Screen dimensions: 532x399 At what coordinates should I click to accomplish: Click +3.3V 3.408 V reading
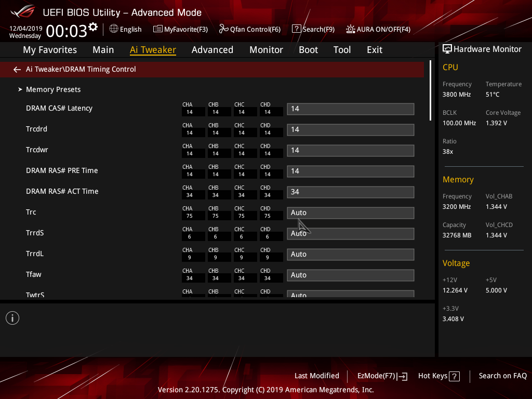pos(453,319)
